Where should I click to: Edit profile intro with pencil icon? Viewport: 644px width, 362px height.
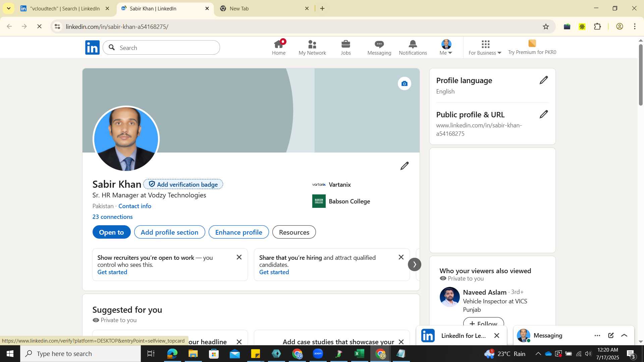[x=405, y=166]
